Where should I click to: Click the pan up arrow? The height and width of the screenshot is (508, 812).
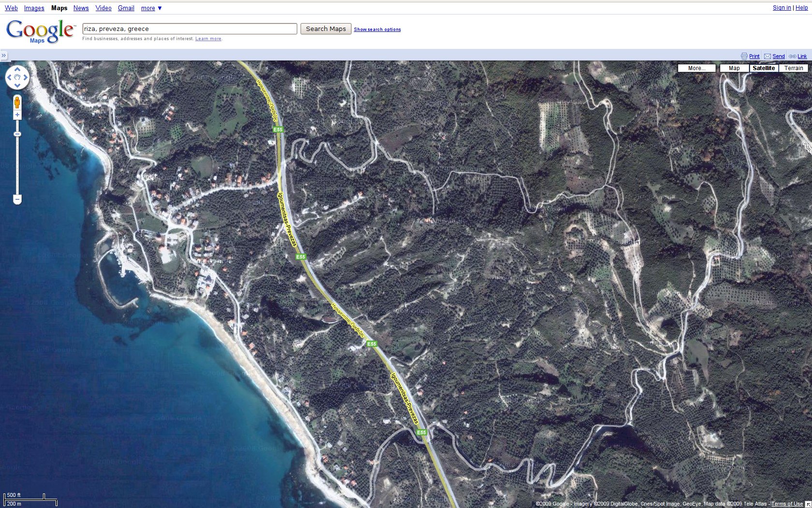[x=17, y=69]
